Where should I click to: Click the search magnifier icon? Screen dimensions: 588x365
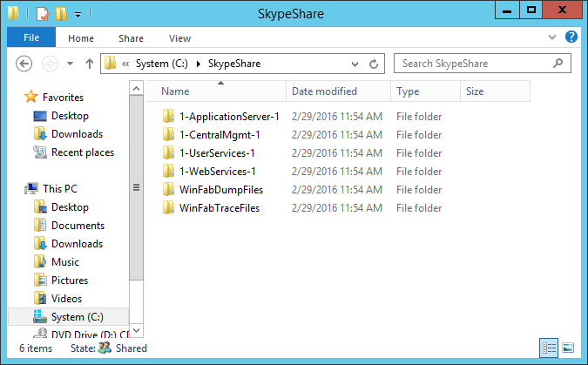(x=558, y=63)
